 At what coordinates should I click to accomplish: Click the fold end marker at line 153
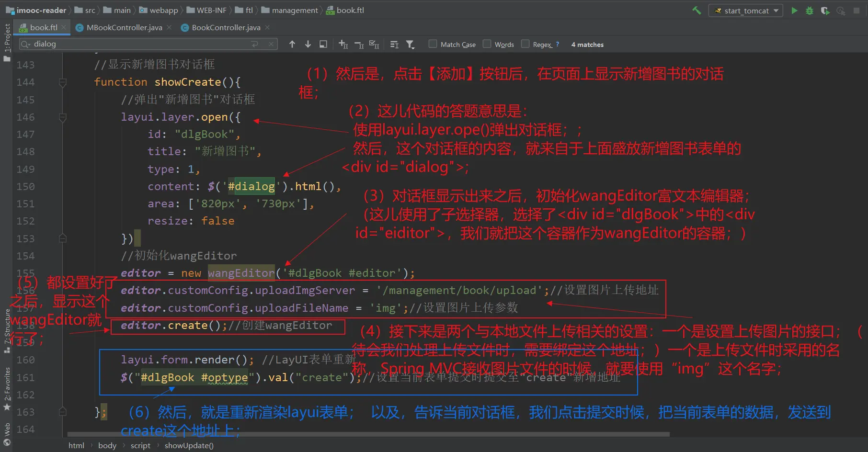click(x=62, y=238)
